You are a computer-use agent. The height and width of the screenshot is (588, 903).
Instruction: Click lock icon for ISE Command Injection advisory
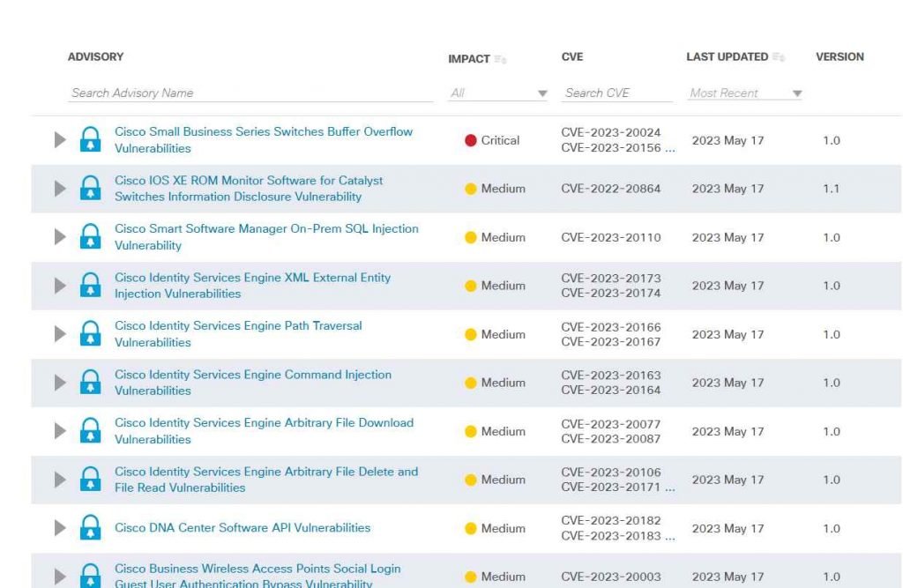click(x=90, y=383)
